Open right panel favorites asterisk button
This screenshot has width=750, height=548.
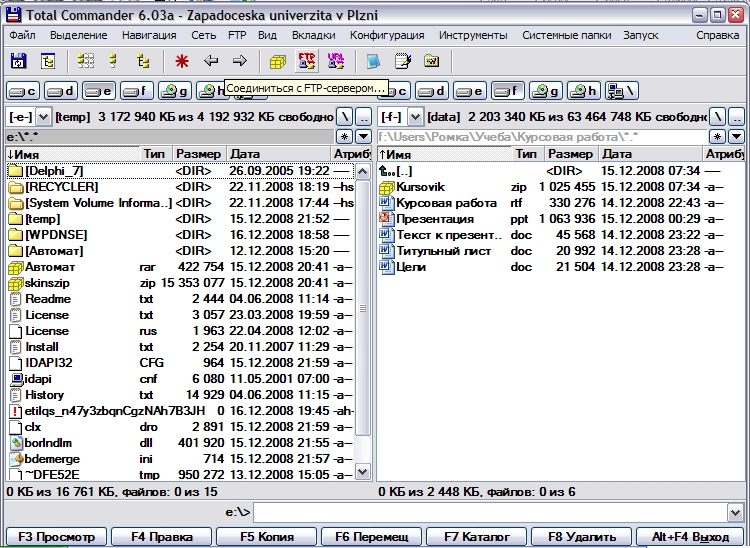(717, 137)
